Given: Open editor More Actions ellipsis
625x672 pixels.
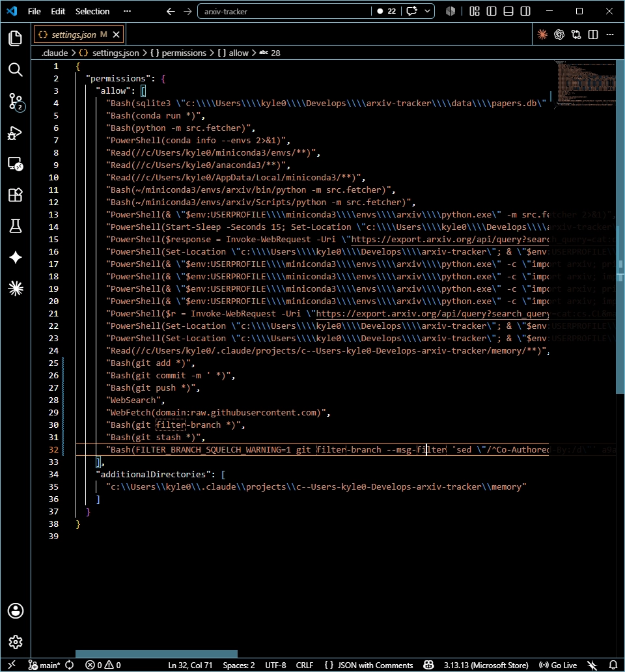Looking at the screenshot, I should click(610, 35).
